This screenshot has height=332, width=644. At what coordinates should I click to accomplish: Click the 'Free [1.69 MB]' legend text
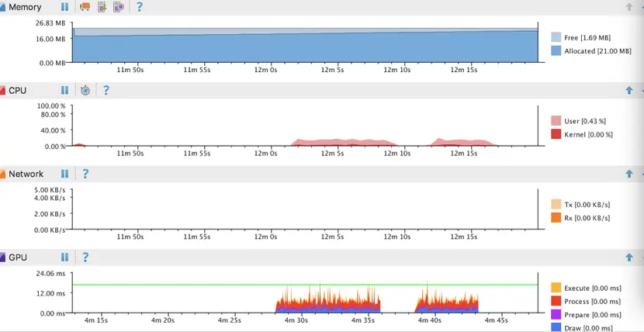click(x=587, y=38)
